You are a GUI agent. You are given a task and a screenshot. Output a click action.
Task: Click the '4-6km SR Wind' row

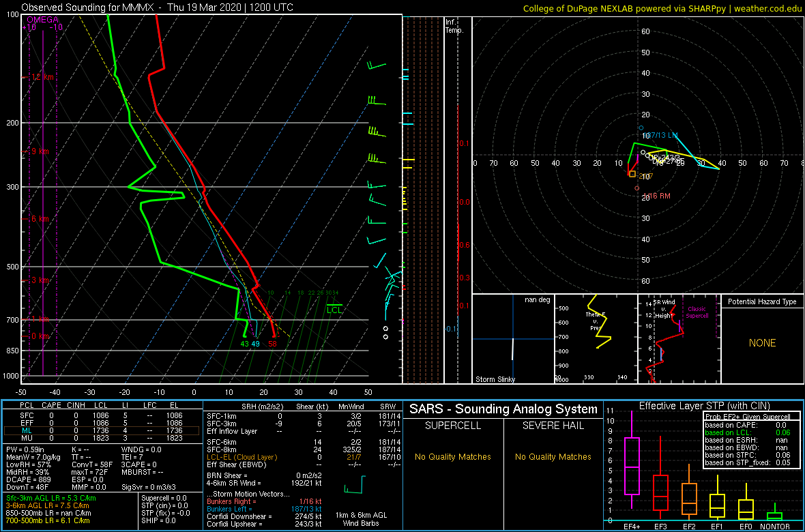[264, 483]
